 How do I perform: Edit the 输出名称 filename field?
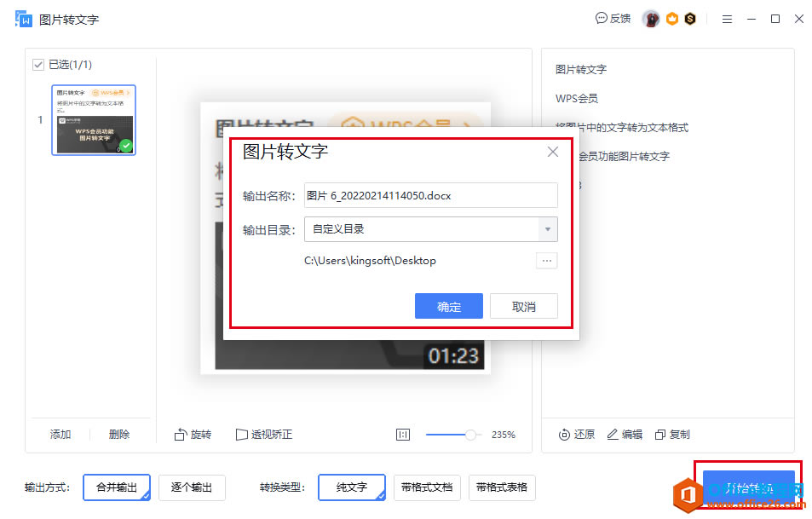point(431,196)
